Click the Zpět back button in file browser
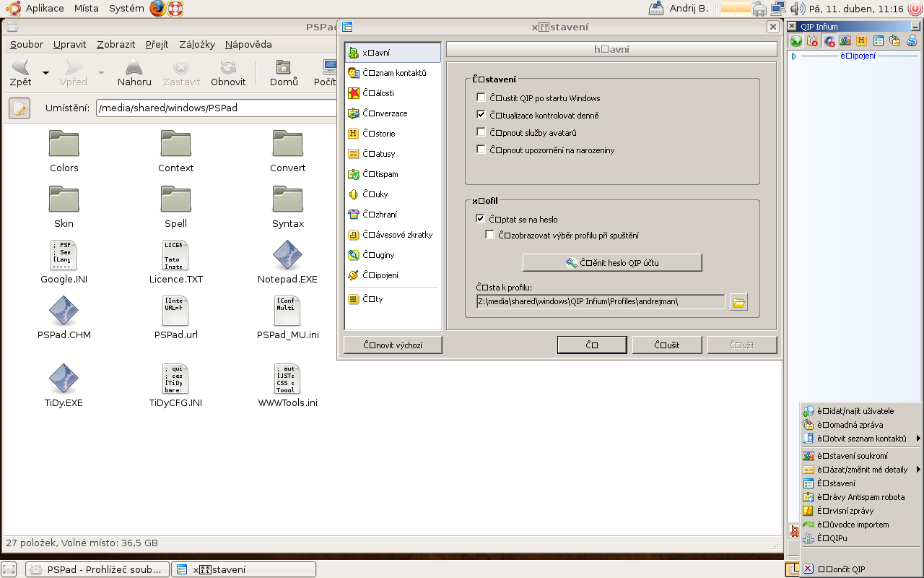Image resolution: width=924 pixels, height=578 pixels. pos(21,72)
